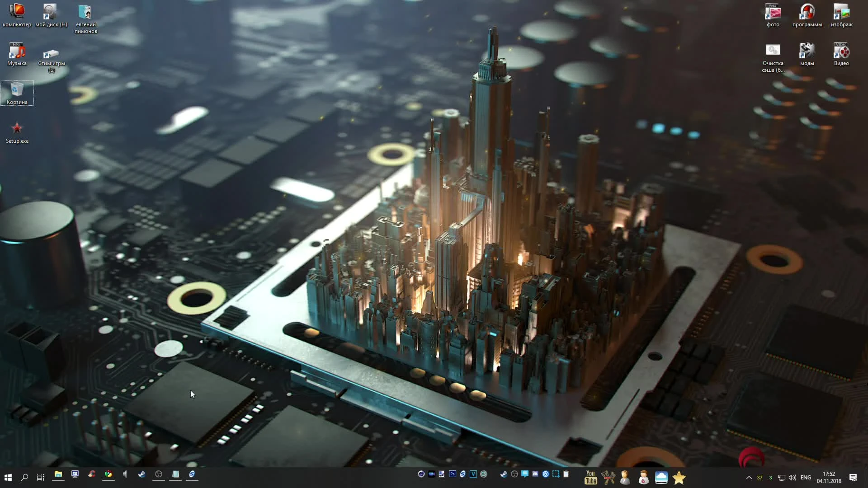Open the OBS Studio taskbar icon

[159, 474]
